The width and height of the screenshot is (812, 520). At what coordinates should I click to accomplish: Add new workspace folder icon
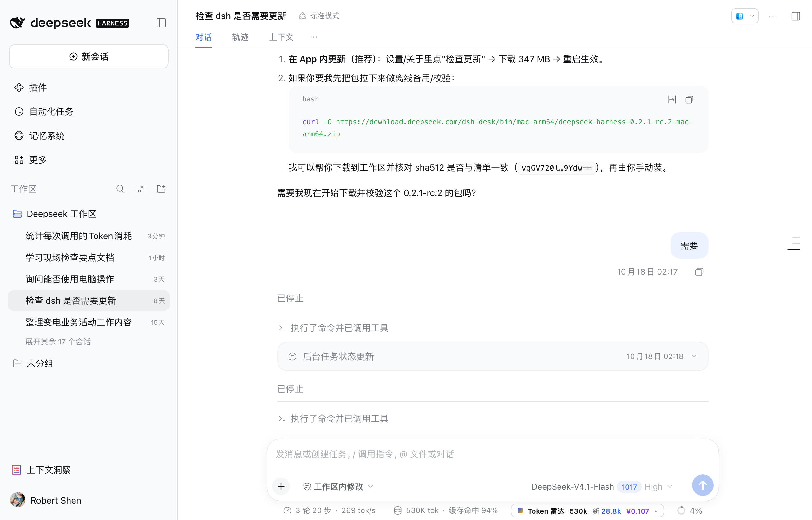click(x=161, y=189)
